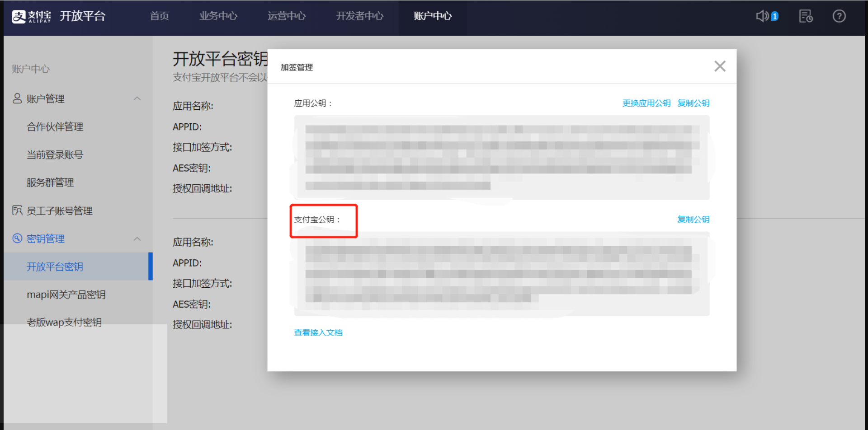Click the 账户中心 sidebar heading
Screen dimensions: 868x430
[x=31, y=69]
